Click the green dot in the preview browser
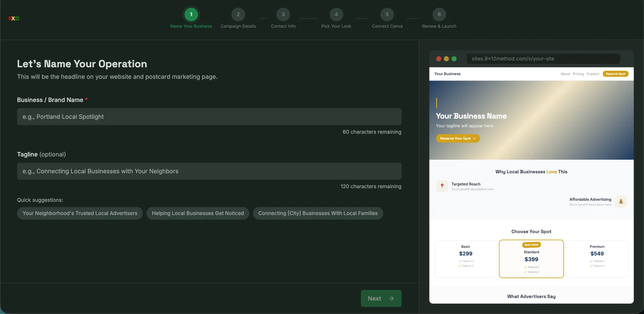The height and width of the screenshot is (314, 644). tap(454, 58)
